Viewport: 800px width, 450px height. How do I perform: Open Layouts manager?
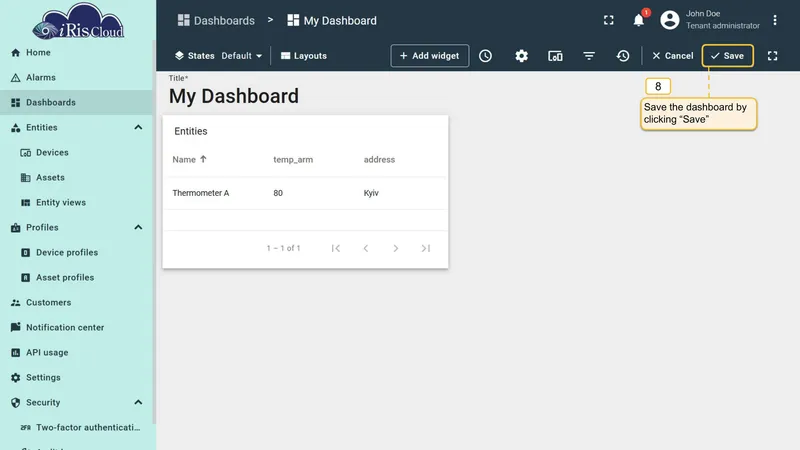pos(304,56)
